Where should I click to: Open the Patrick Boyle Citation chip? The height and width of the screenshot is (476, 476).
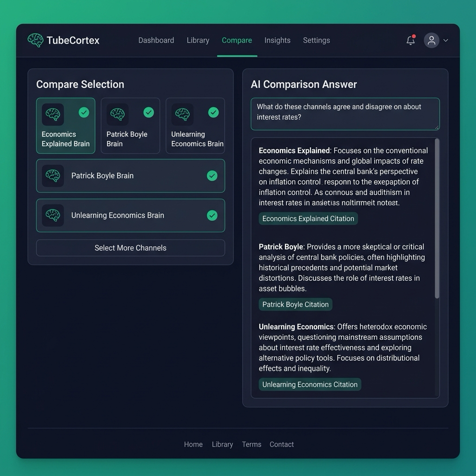tap(295, 304)
